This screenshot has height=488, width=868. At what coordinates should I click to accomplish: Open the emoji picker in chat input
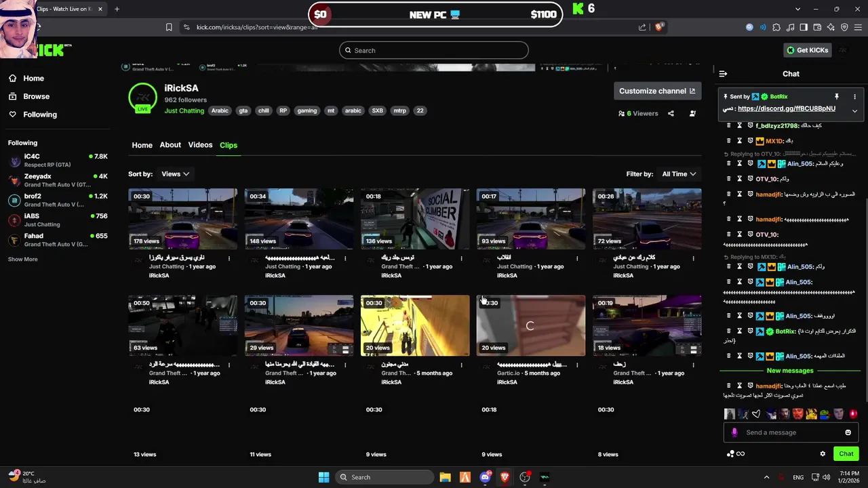coord(848,432)
